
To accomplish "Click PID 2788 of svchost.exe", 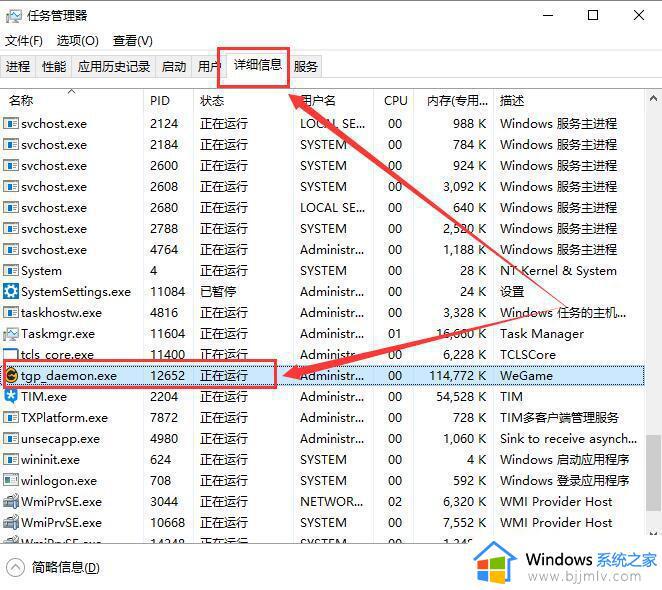I will [164, 228].
